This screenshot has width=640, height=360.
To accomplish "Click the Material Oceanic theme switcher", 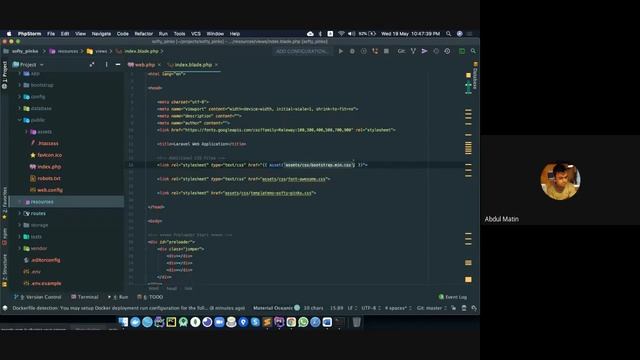I will [x=276, y=308].
